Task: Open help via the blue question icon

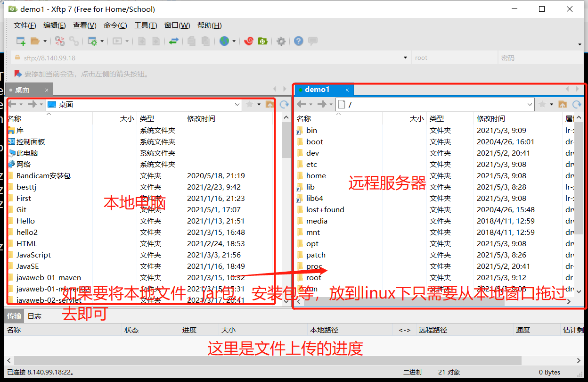Action: (298, 41)
